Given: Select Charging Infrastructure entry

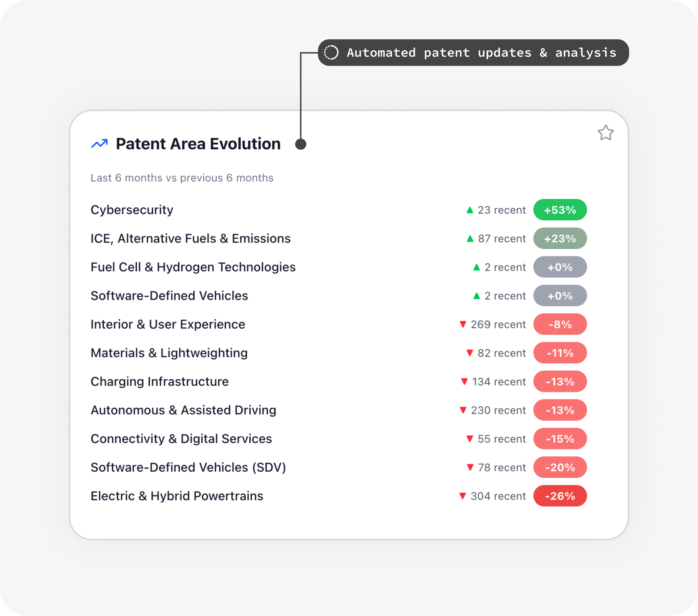Looking at the screenshot, I should point(159,382).
